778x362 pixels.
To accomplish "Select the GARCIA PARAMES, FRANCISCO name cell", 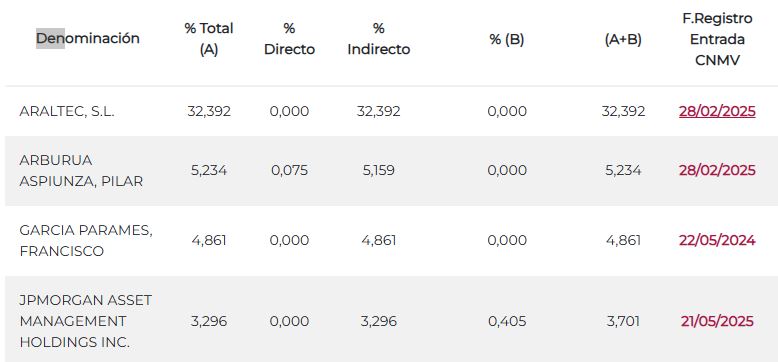I will 86,241.
